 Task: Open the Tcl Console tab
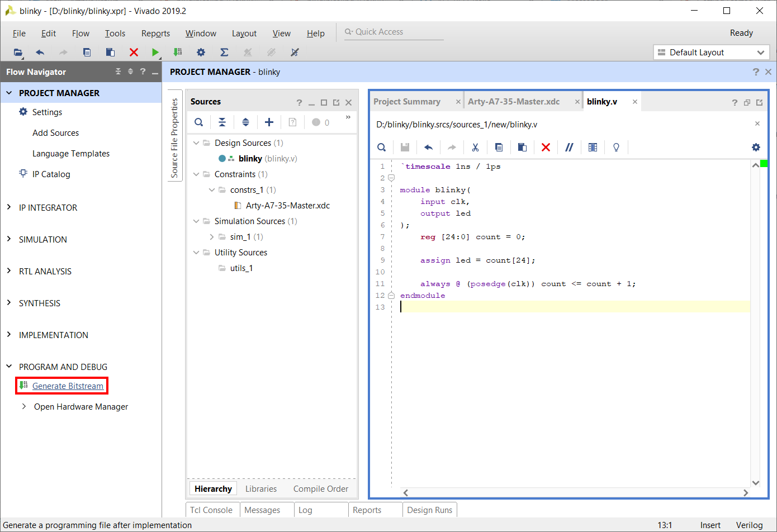[211, 510]
